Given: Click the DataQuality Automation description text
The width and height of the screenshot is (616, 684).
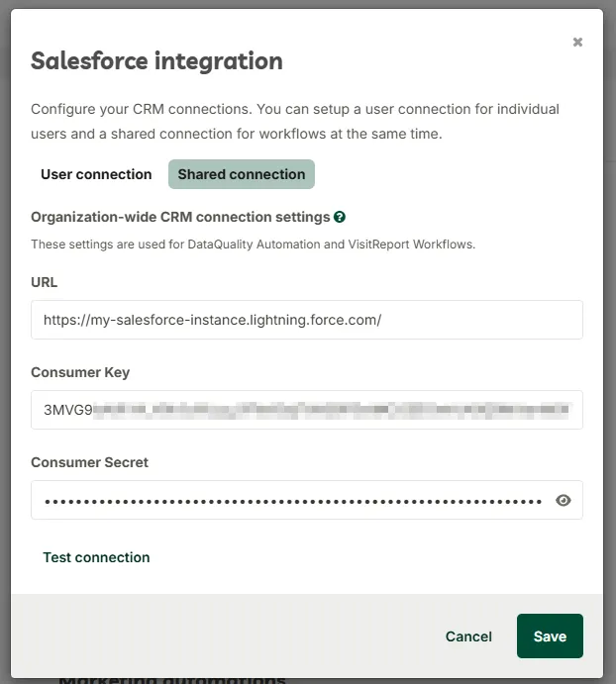Looking at the screenshot, I should pos(254,244).
